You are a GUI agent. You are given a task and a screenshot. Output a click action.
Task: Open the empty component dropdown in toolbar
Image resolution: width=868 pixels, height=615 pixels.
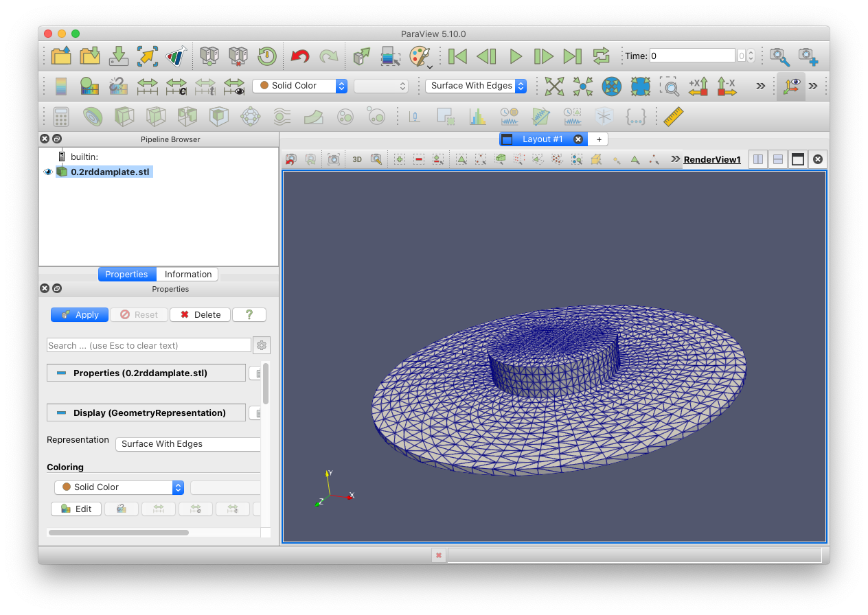(x=381, y=86)
